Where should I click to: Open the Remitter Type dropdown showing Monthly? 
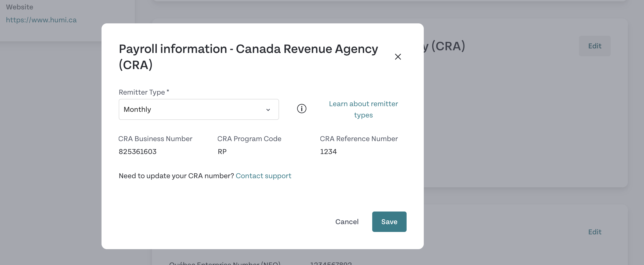point(199,109)
